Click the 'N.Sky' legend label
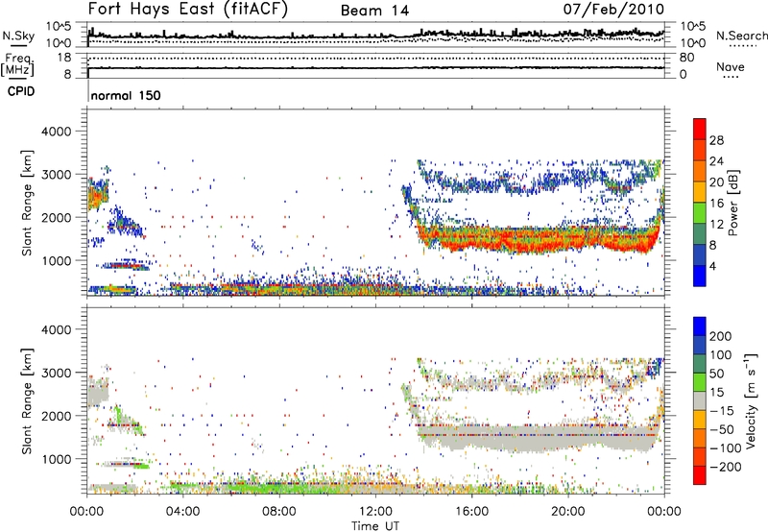Viewport: 768px width, 532px height. tap(18, 36)
